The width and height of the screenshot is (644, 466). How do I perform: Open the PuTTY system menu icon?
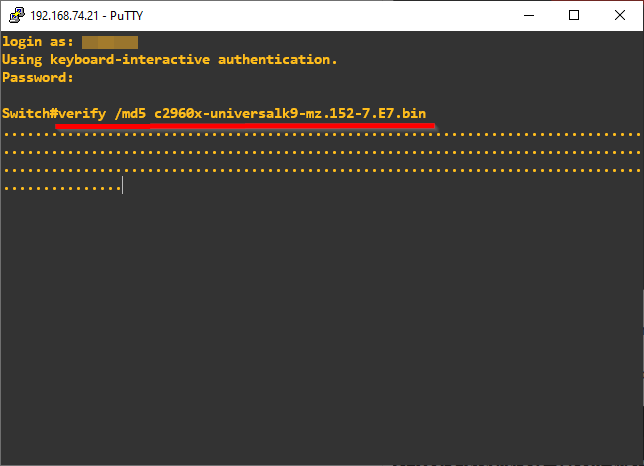[13, 15]
